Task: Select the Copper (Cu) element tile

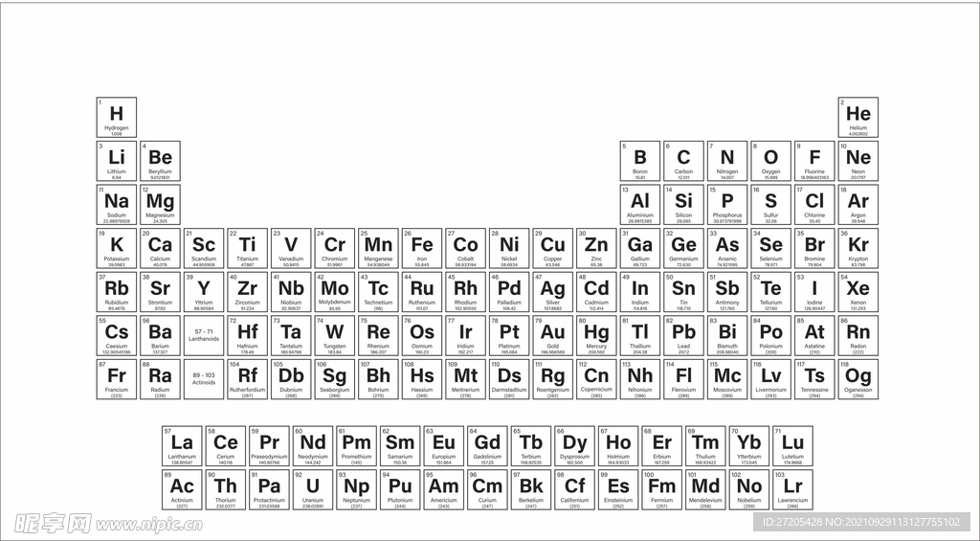Action: point(553,248)
